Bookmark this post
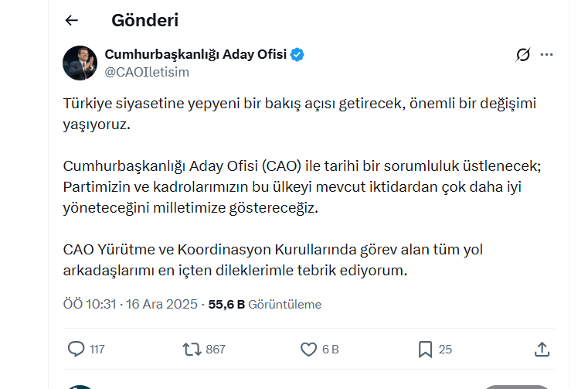The width and height of the screenshot is (588, 389). [425, 349]
